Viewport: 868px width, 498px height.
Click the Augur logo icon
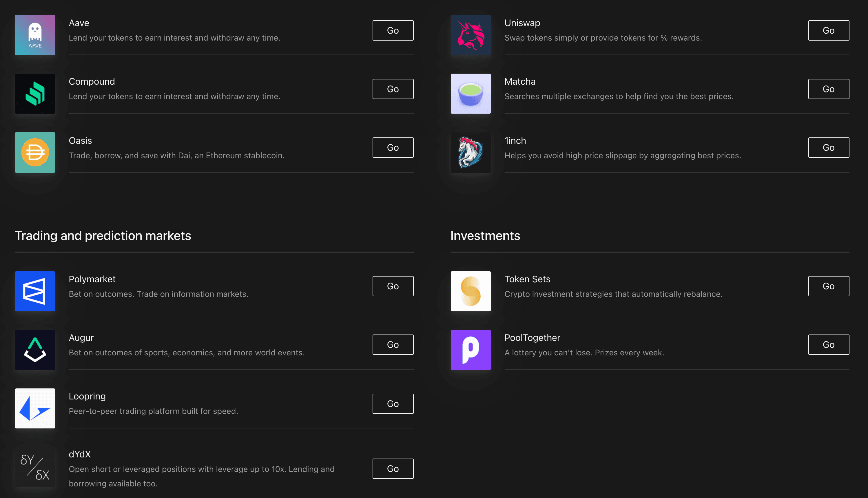35,350
